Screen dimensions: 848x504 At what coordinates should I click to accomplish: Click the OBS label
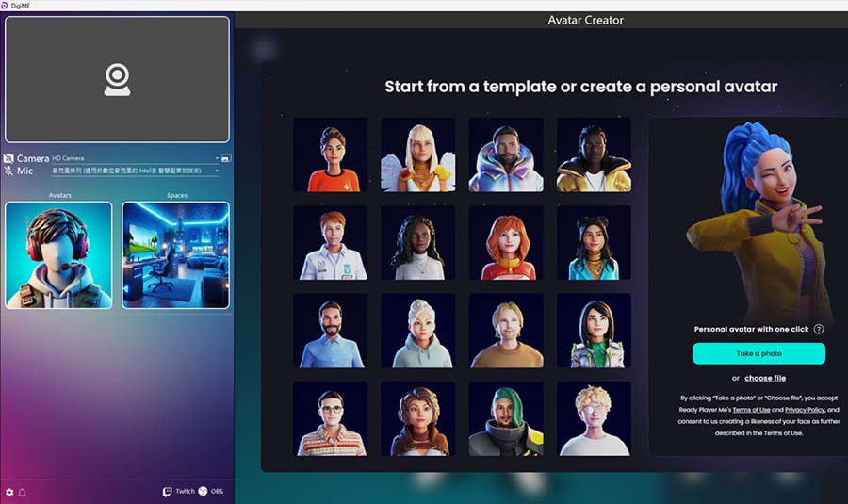pyautogui.click(x=217, y=491)
